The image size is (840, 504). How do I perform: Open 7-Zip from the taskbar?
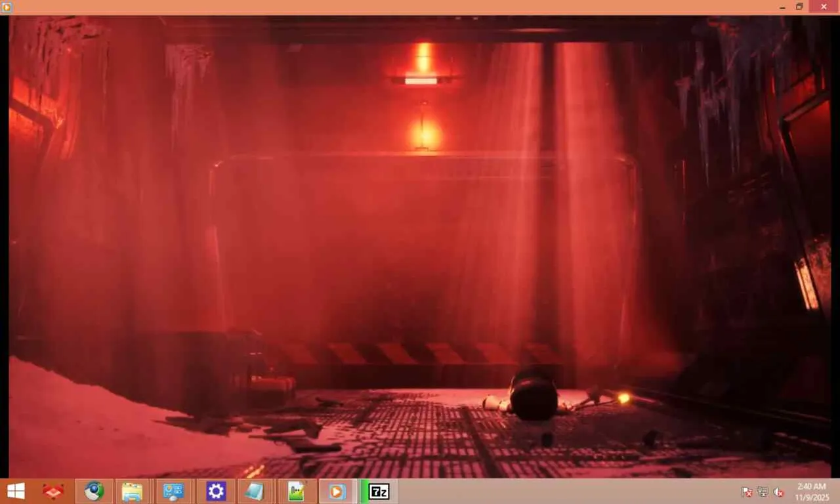[x=379, y=491]
